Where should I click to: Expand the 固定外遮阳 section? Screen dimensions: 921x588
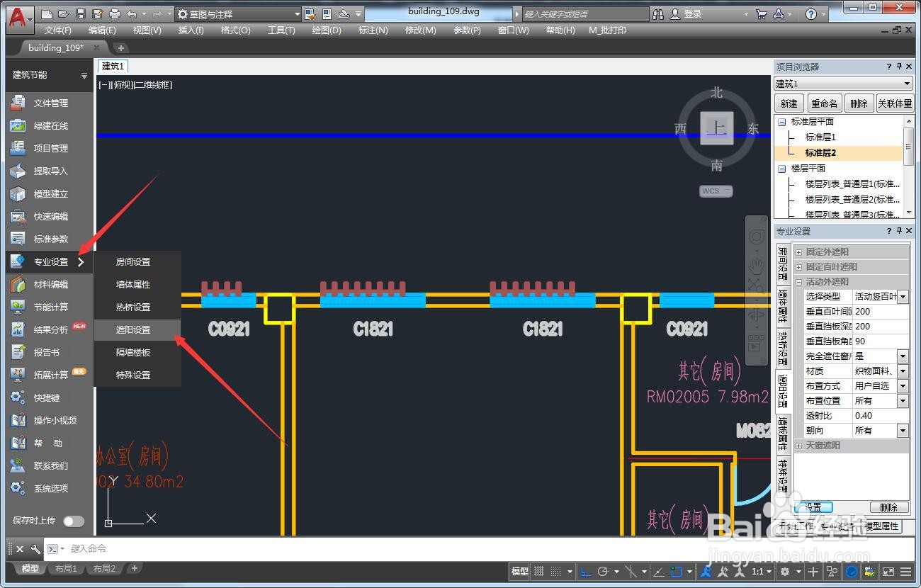799,252
